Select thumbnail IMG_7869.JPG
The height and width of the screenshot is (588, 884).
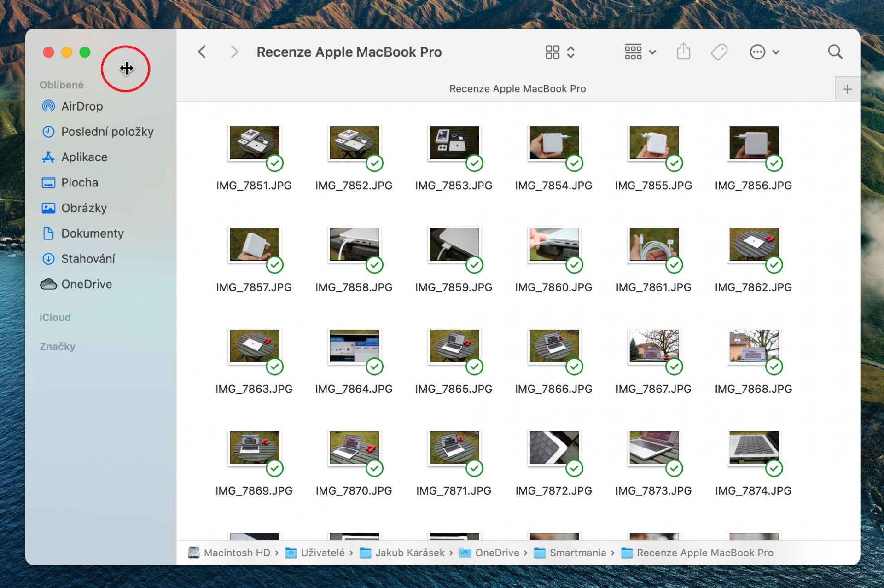pyautogui.click(x=254, y=448)
